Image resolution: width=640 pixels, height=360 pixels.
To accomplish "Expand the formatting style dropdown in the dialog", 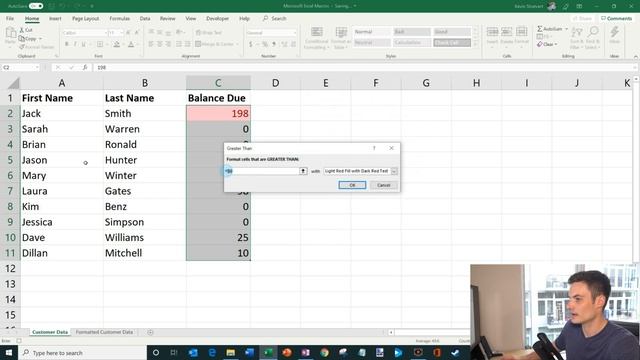I will point(394,171).
